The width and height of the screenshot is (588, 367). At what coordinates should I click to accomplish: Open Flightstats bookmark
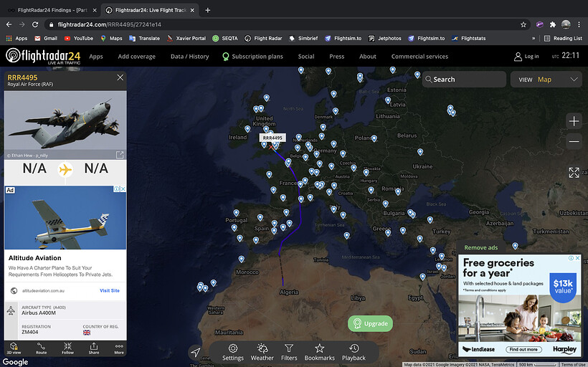468,38
